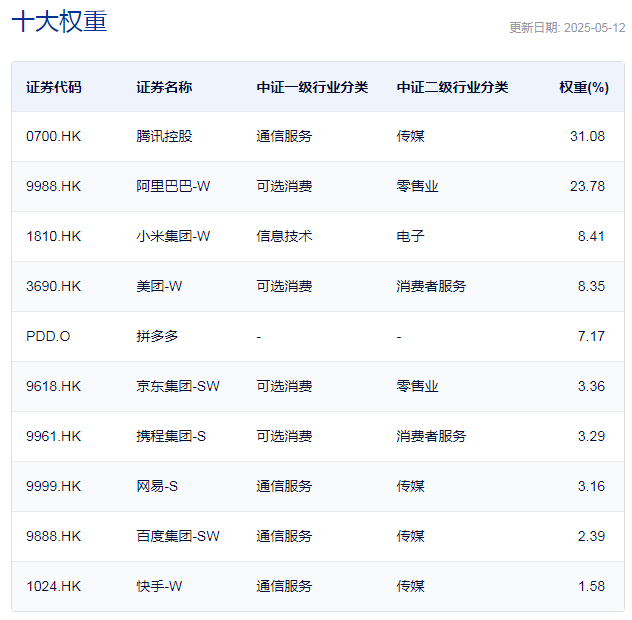Click the 网易-S security name
This screenshot has width=632, height=620.
[x=158, y=486]
